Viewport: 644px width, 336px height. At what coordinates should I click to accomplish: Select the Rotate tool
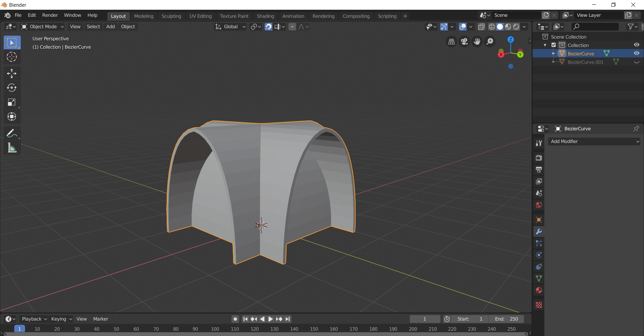click(x=12, y=88)
